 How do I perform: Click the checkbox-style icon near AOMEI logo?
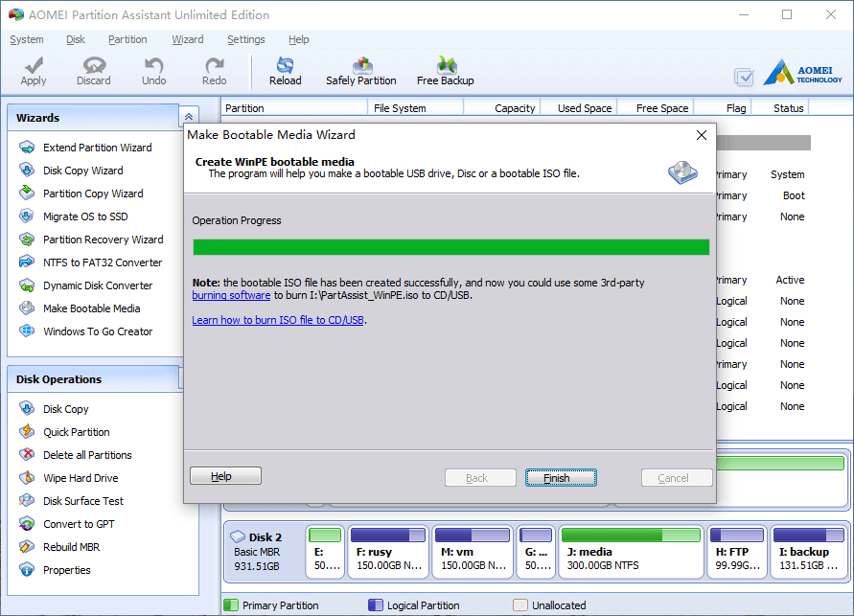pos(744,77)
